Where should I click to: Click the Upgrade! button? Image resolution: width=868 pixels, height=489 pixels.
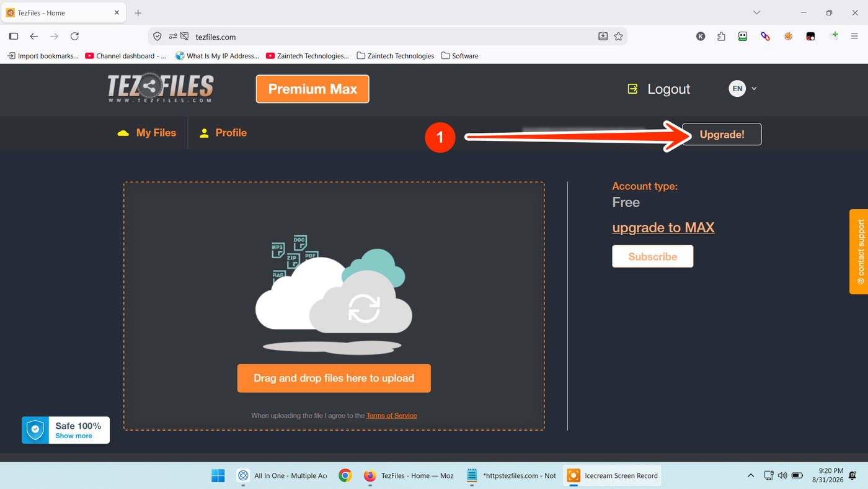(x=722, y=135)
